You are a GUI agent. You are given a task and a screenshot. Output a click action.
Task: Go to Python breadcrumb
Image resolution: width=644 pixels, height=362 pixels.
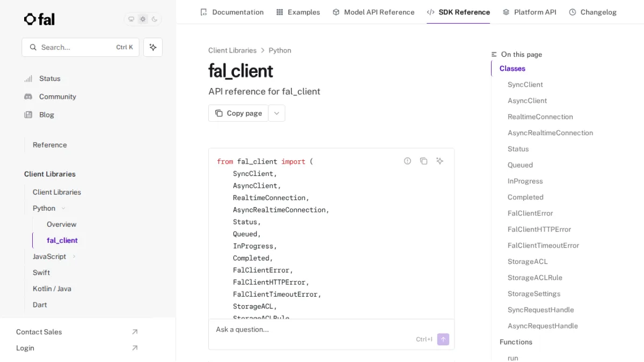[280, 50]
